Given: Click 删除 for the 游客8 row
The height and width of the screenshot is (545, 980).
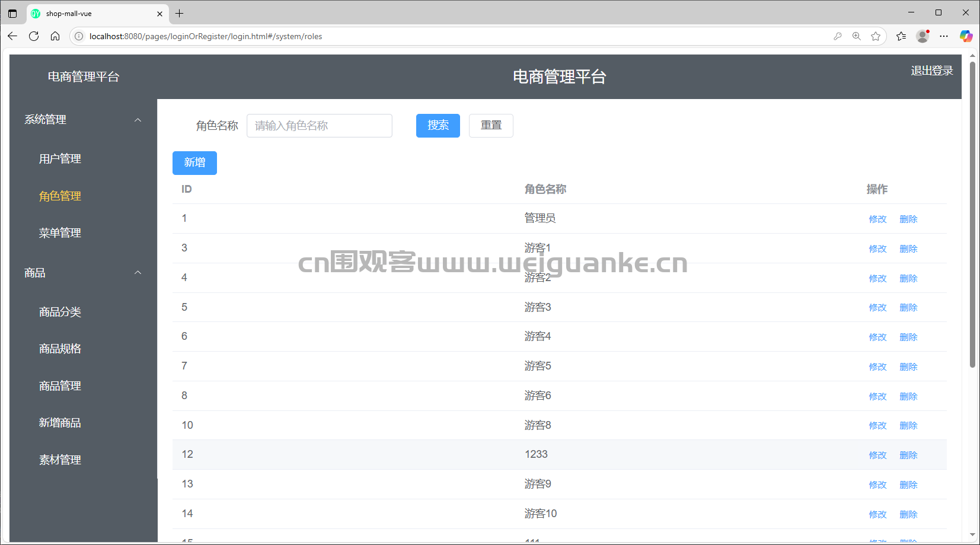Looking at the screenshot, I should tap(908, 426).
